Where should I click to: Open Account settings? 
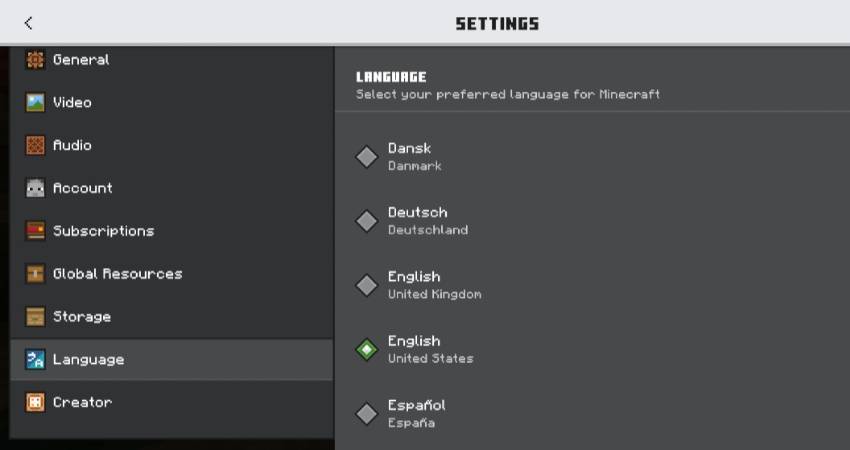171,188
